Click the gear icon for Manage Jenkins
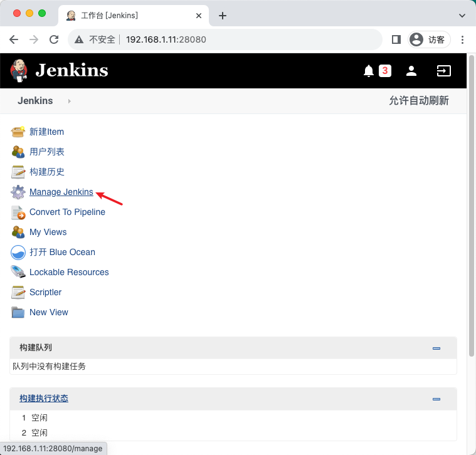The width and height of the screenshot is (476, 455). [18, 192]
